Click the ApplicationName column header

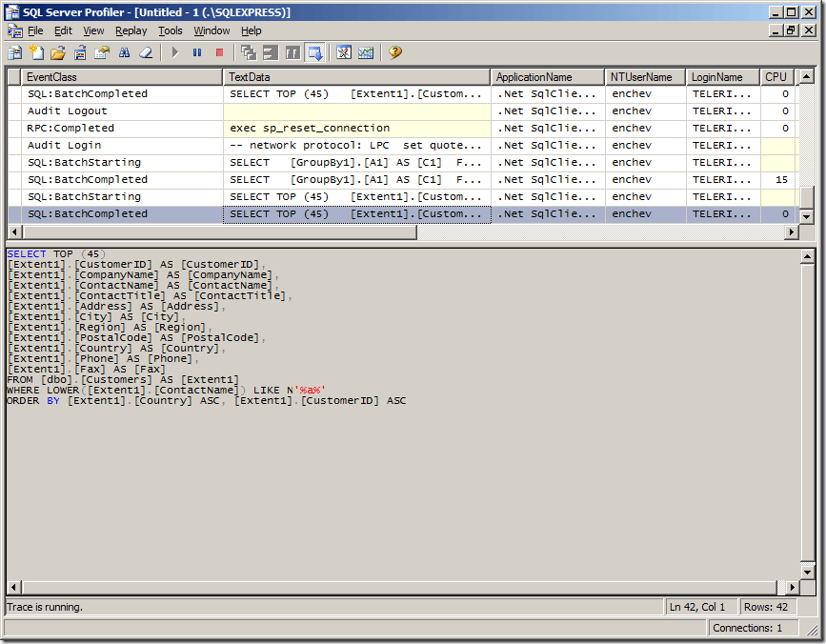pyautogui.click(x=548, y=77)
